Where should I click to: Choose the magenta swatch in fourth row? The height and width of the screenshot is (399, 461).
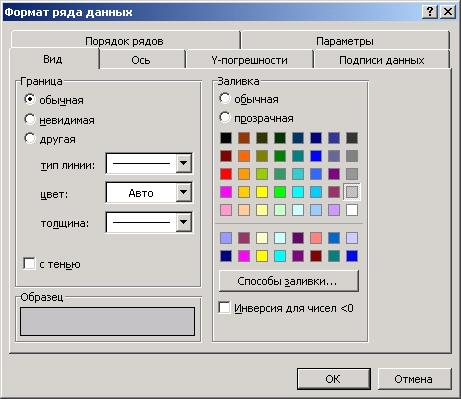pyautogui.click(x=226, y=192)
